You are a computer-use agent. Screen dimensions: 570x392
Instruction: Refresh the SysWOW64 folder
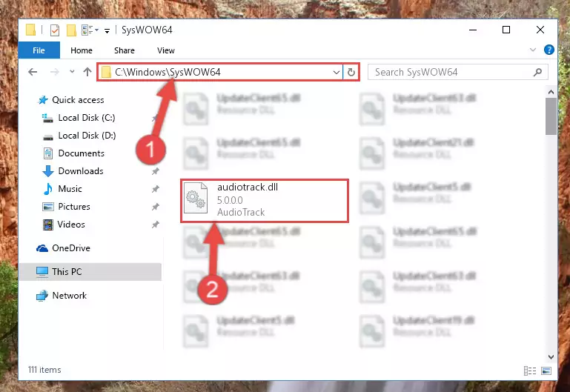click(351, 72)
